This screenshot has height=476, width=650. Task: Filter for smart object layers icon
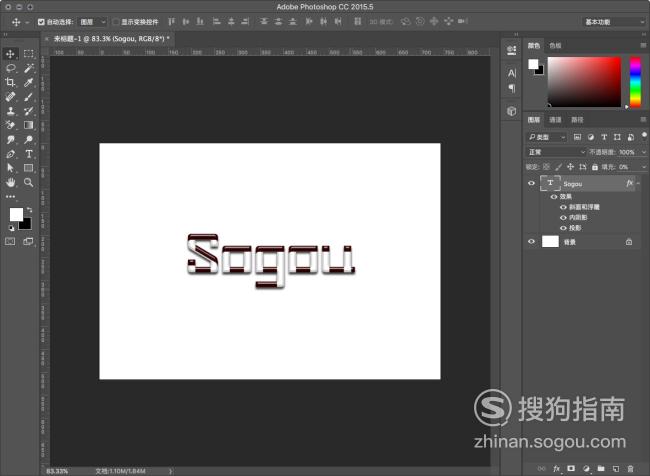click(631, 137)
